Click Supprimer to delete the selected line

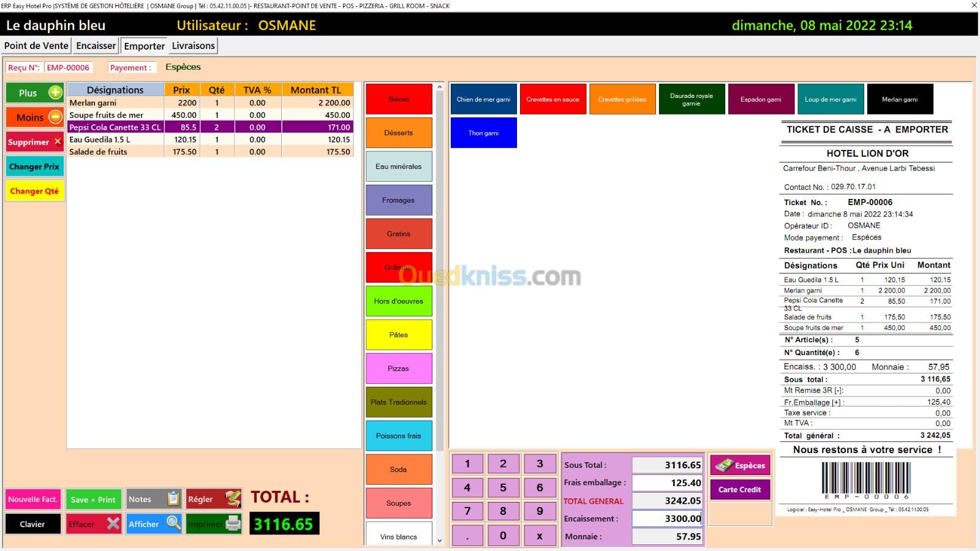click(x=35, y=142)
